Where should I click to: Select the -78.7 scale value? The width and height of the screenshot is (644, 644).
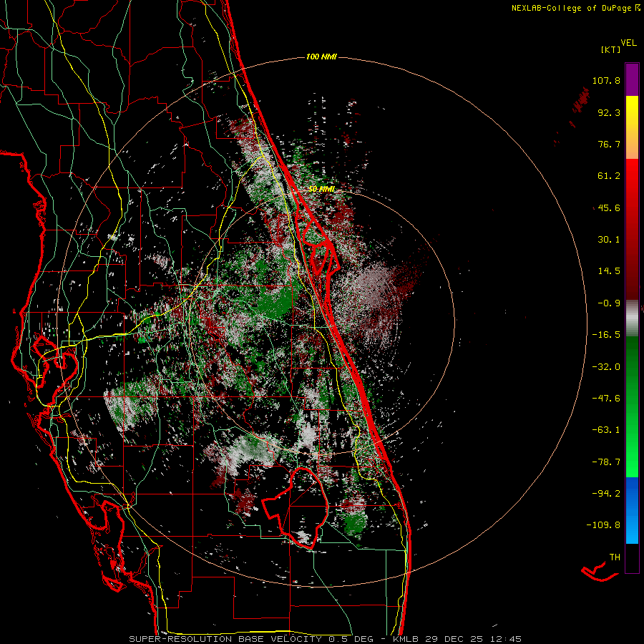pos(606,462)
